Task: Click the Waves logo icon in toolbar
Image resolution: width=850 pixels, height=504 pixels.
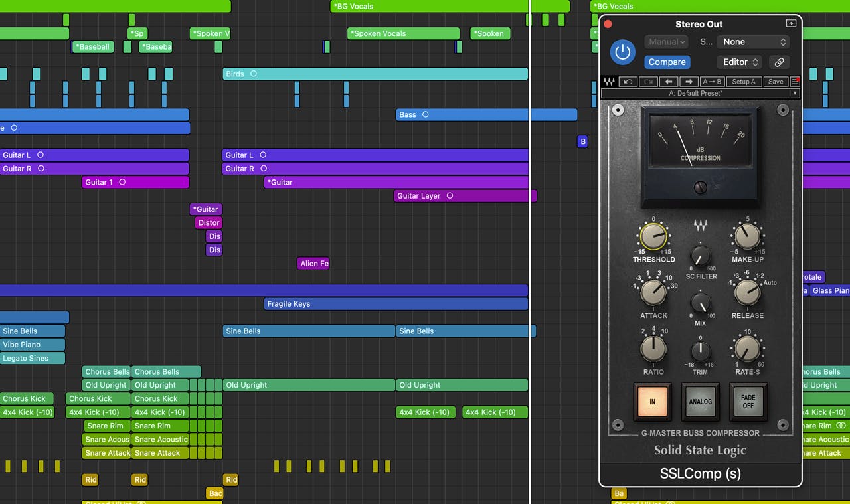Action: 609,82
